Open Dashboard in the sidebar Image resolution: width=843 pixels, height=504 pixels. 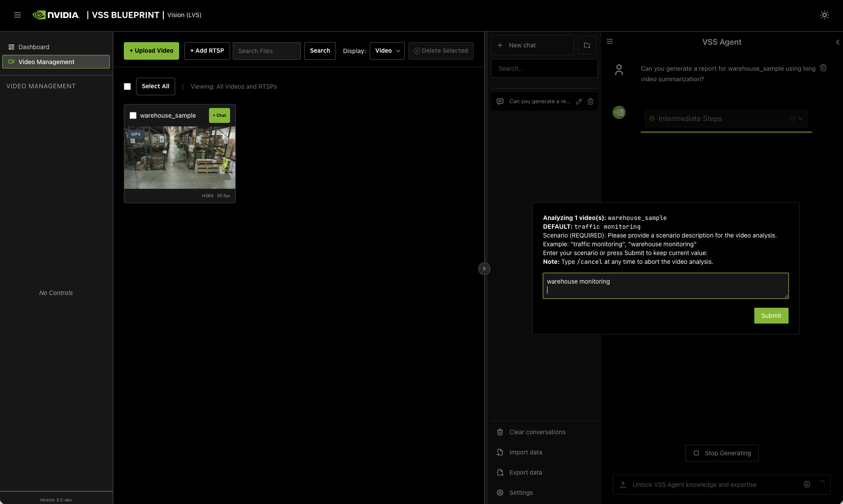(x=56, y=47)
